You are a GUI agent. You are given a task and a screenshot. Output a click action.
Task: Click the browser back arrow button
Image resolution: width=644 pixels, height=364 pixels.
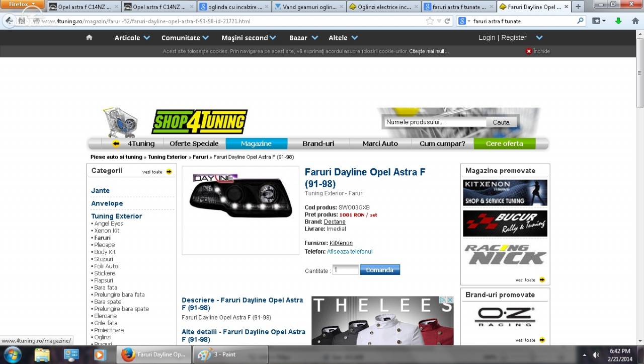point(9,21)
